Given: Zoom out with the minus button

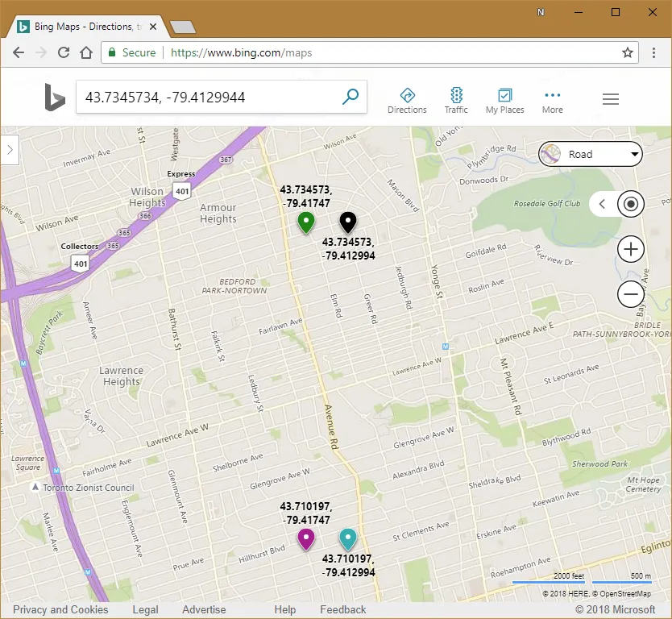Looking at the screenshot, I should coord(630,294).
